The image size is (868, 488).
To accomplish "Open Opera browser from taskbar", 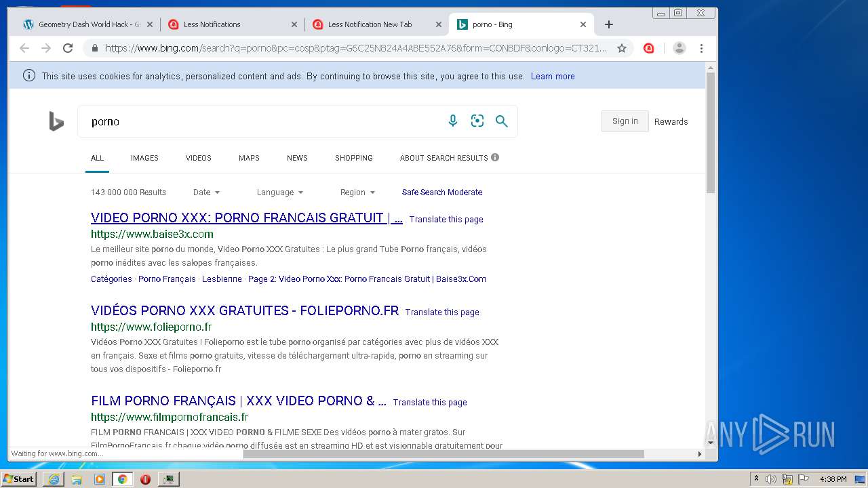I will [x=145, y=479].
